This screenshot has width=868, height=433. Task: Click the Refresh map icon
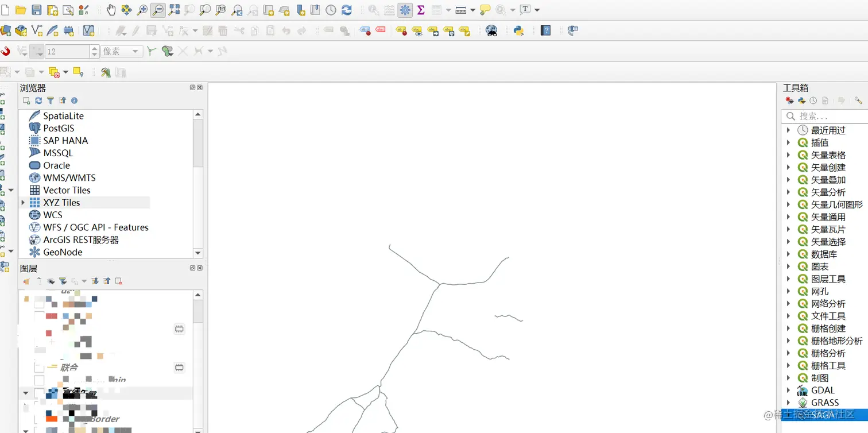[347, 10]
